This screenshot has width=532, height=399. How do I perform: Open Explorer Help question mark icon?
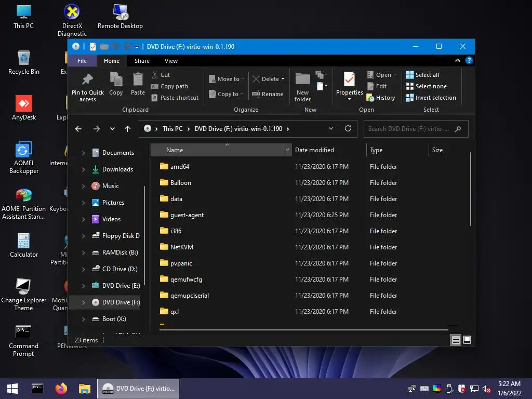tap(469, 60)
